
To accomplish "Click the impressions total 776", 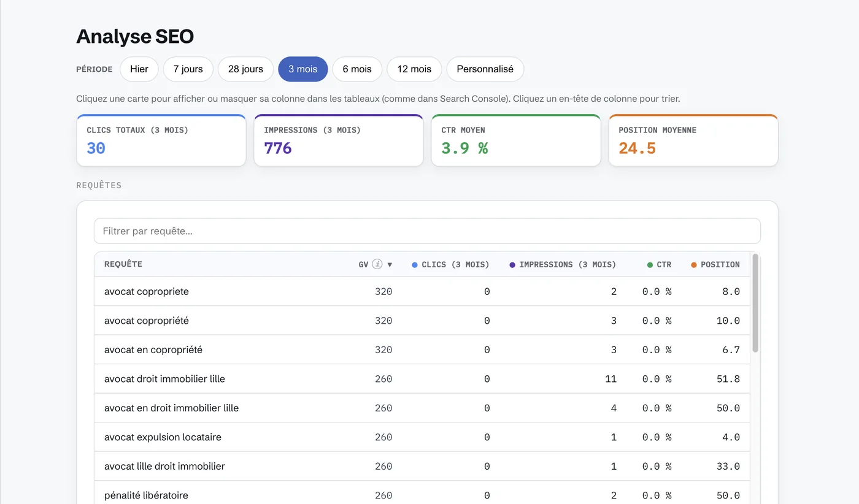I will click(x=278, y=148).
